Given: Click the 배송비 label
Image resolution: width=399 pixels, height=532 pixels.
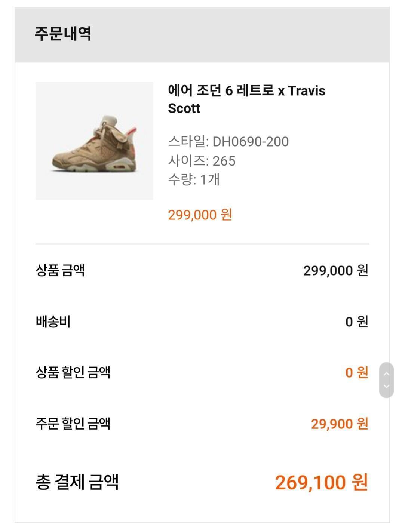Looking at the screenshot, I should pyautogui.click(x=53, y=321).
